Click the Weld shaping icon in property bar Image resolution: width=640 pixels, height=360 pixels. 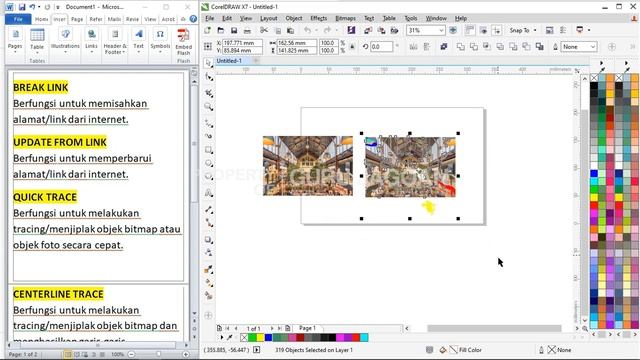[x=460, y=47]
